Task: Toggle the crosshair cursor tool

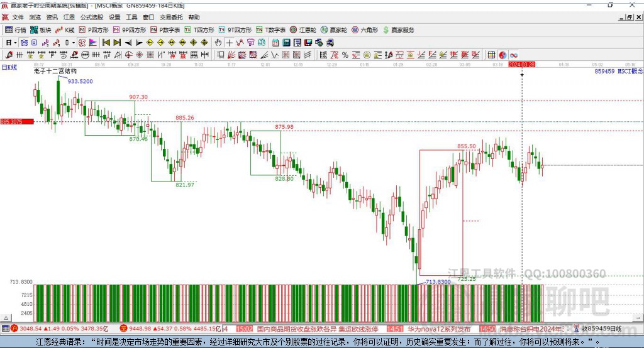Action: click(229, 43)
